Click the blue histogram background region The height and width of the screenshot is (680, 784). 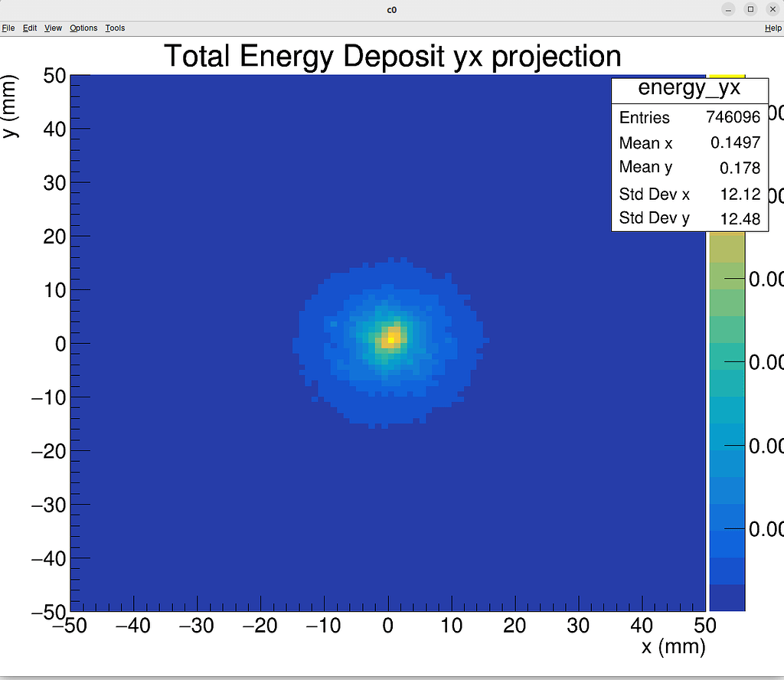pos(191,498)
